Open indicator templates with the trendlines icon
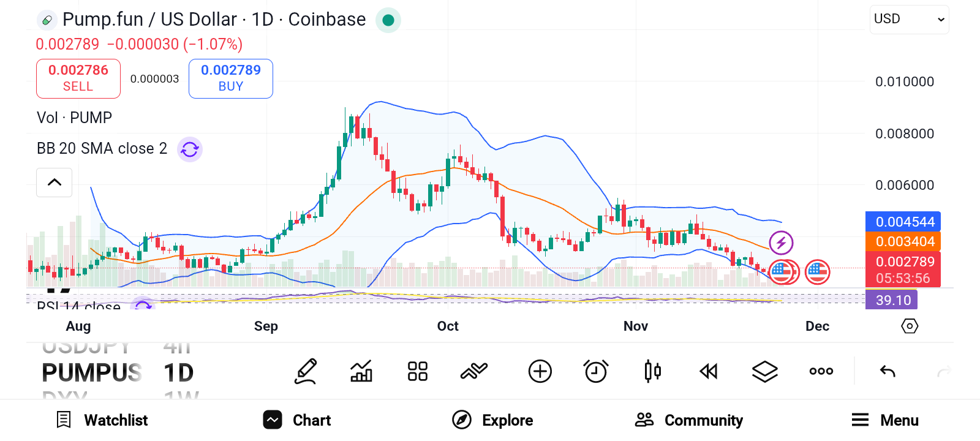 (x=473, y=371)
